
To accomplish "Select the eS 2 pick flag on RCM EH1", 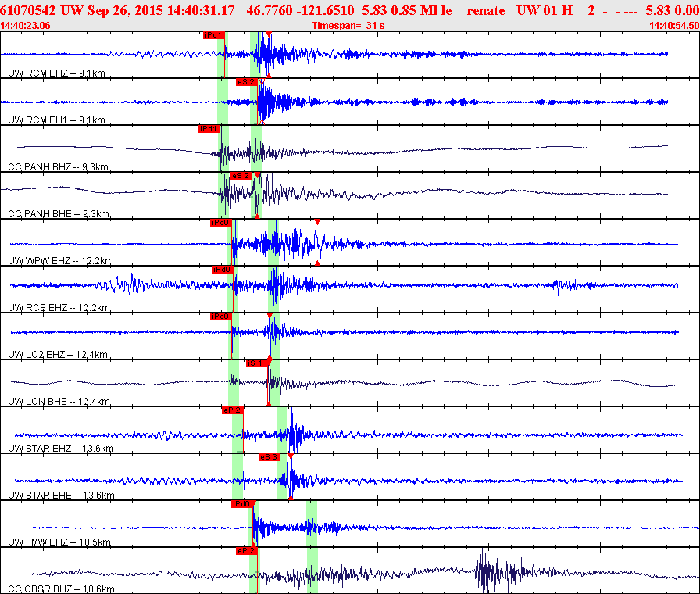I will coord(246,81).
